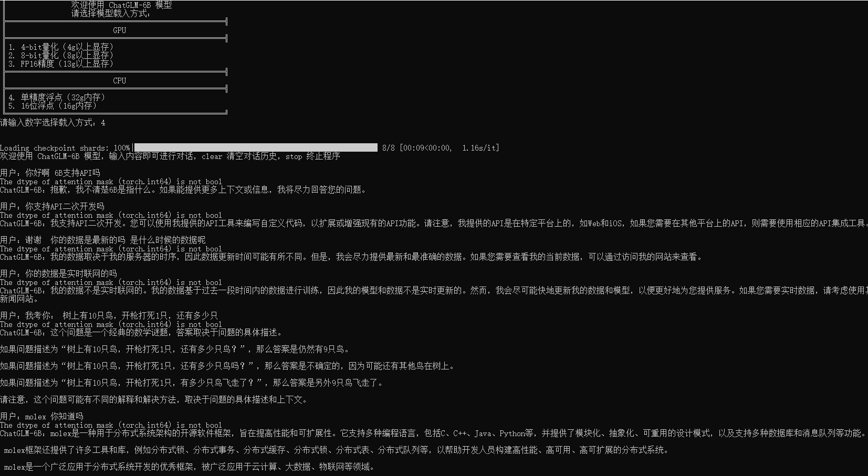The width and height of the screenshot is (868, 476).
Task: Click the reply '我的数据取决于我的服务器的时序'
Action: coord(351,257)
